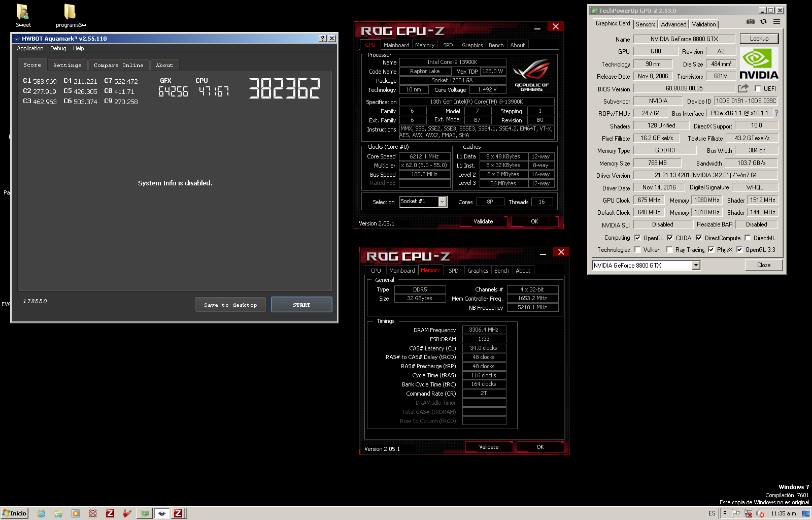Toggle the UEFI checkbox in GPU-Z
This screenshot has height=520, width=812.
click(758, 88)
